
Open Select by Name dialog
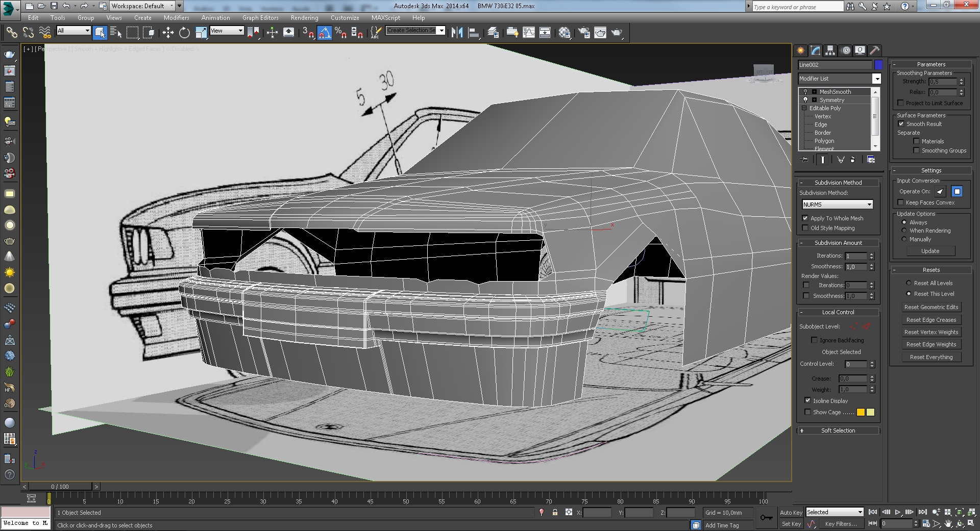[x=116, y=33]
